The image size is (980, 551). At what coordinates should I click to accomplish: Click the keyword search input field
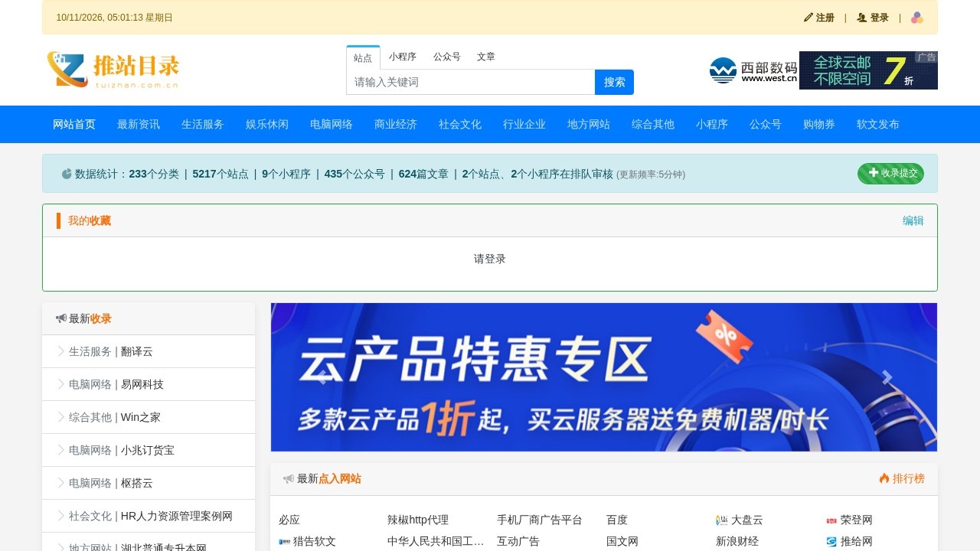(x=471, y=82)
